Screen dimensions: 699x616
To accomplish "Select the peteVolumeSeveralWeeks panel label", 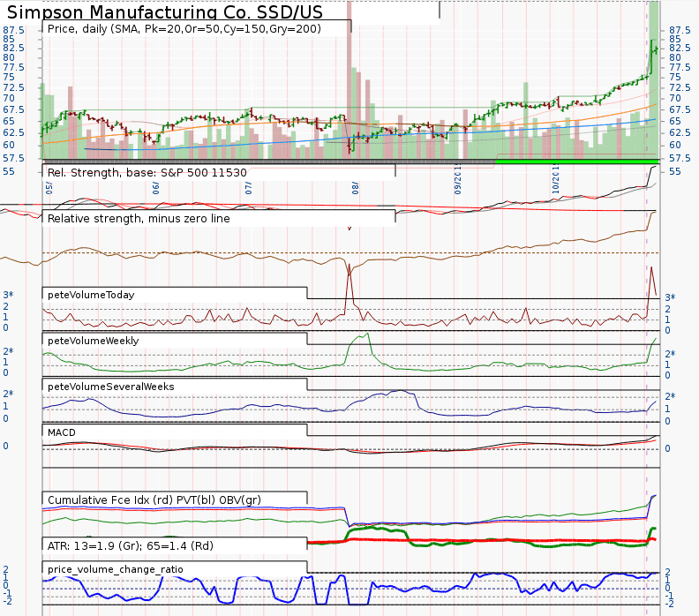I will click(x=111, y=387).
